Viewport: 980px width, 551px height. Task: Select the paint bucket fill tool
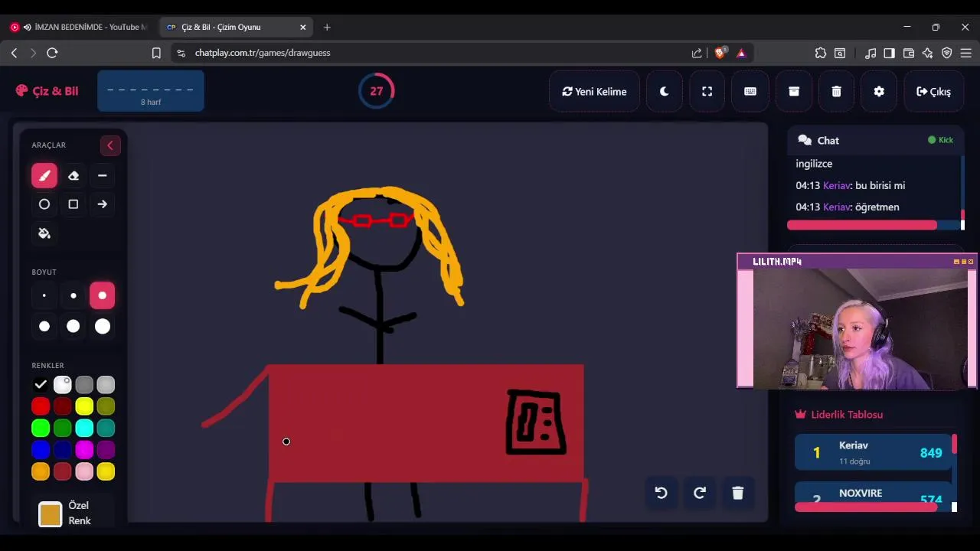point(44,233)
